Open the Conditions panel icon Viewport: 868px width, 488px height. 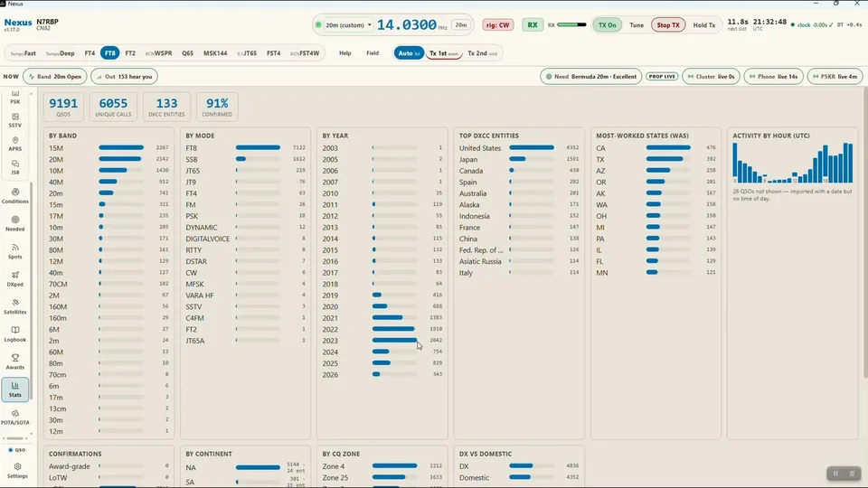15,196
